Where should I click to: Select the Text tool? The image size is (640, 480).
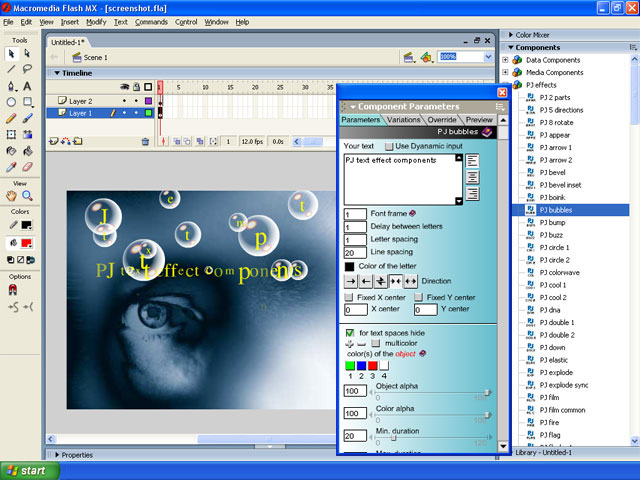(x=27, y=86)
